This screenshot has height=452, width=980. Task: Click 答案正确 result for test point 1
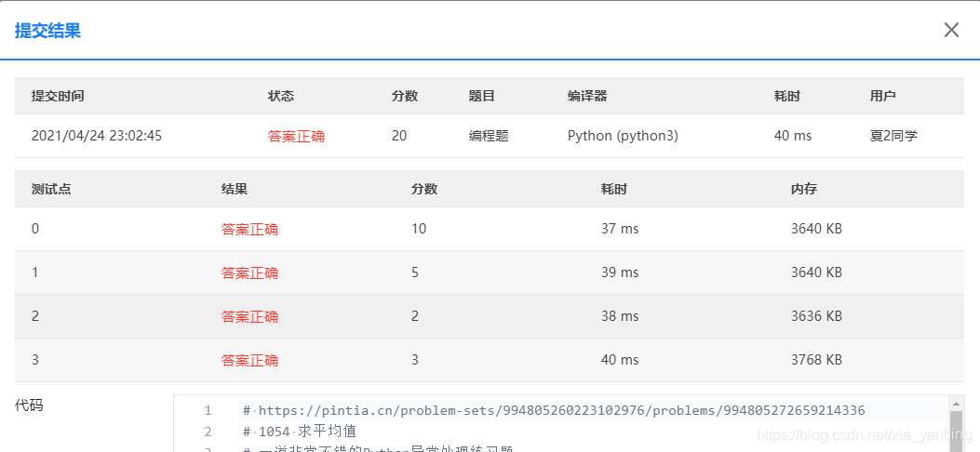tap(249, 273)
